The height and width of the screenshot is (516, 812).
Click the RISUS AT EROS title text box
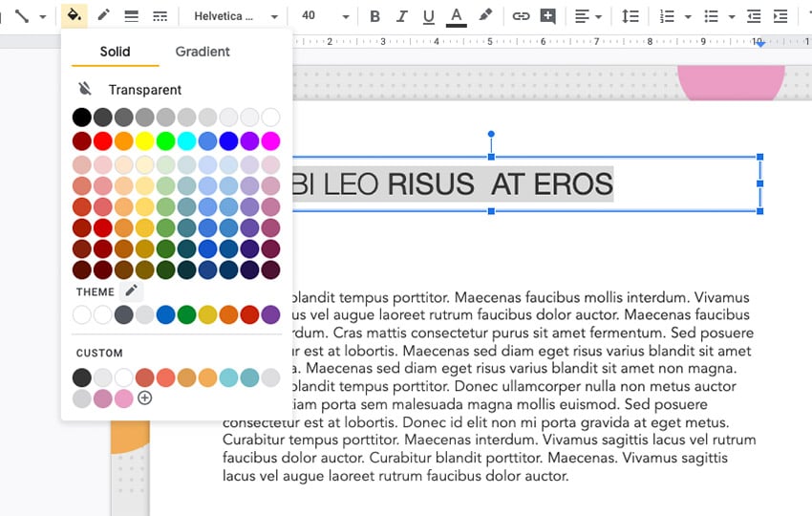[525, 183]
